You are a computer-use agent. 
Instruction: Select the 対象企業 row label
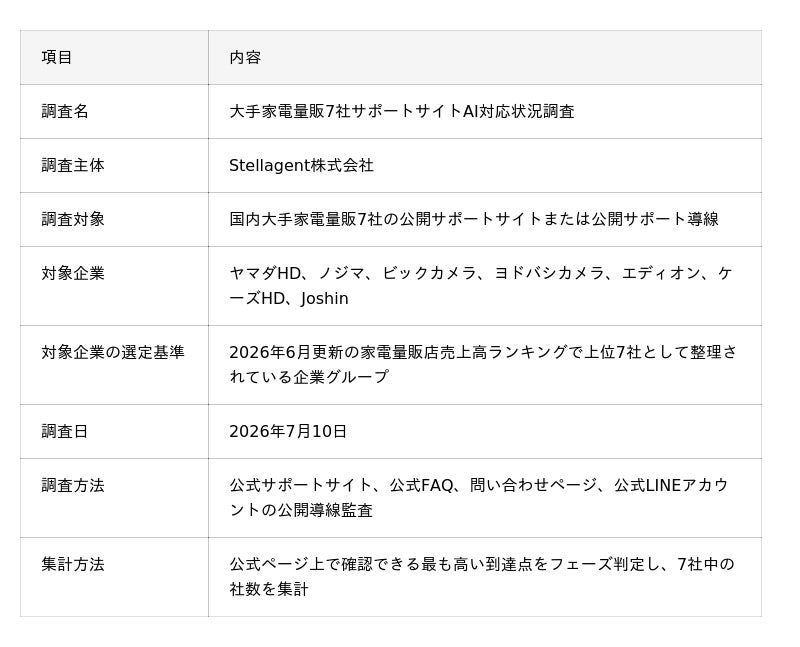coord(73,273)
